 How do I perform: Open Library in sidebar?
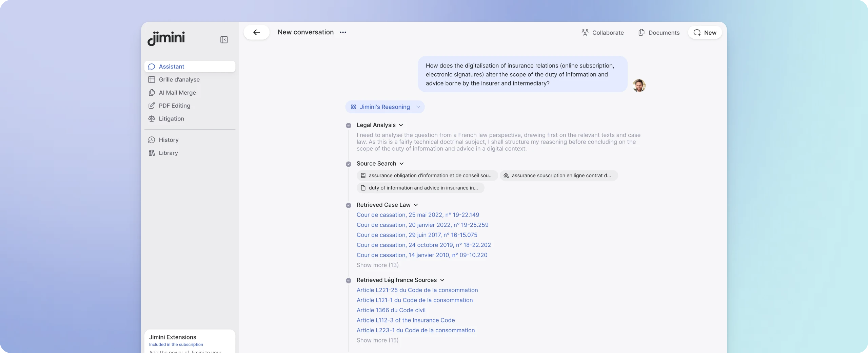click(190, 153)
